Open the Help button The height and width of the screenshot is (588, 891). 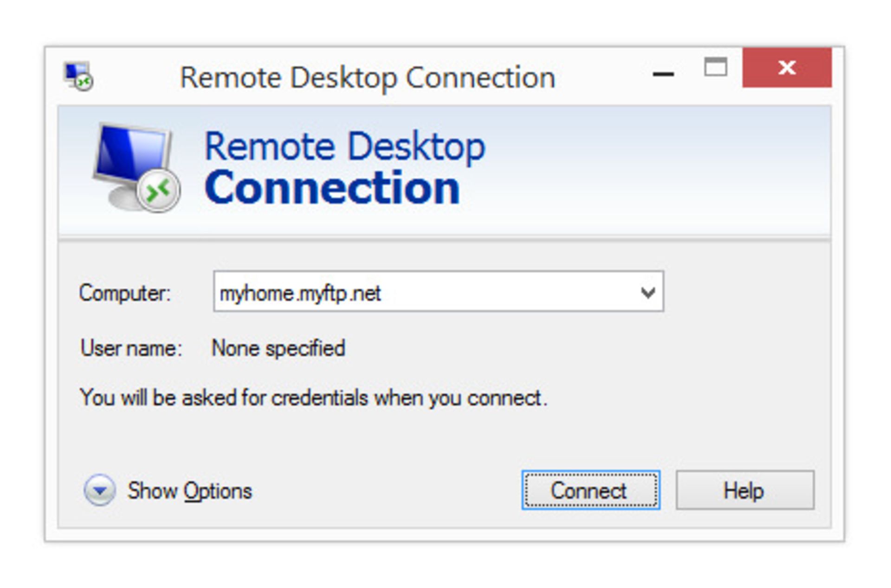coord(745,490)
